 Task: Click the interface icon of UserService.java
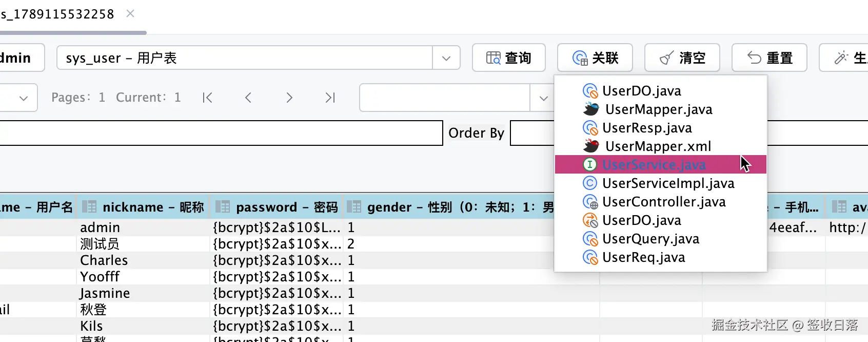pyautogui.click(x=590, y=164)
